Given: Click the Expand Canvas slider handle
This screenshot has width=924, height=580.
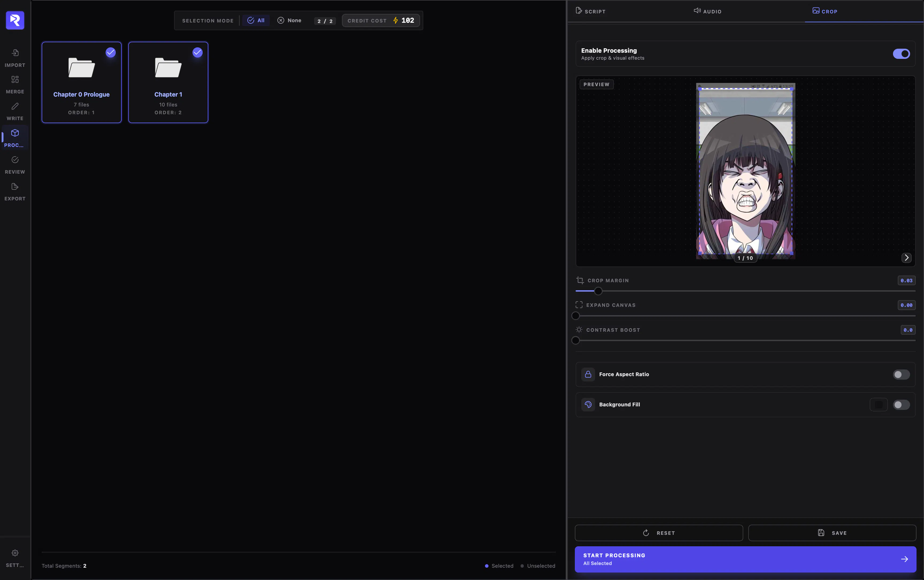Looking at the screenshot, I should tap(576, 316).
